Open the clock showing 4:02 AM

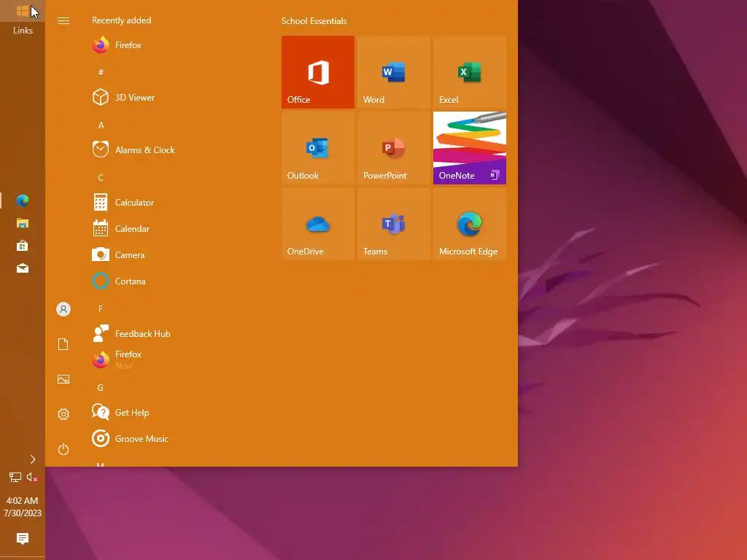[x=23, y=507]
